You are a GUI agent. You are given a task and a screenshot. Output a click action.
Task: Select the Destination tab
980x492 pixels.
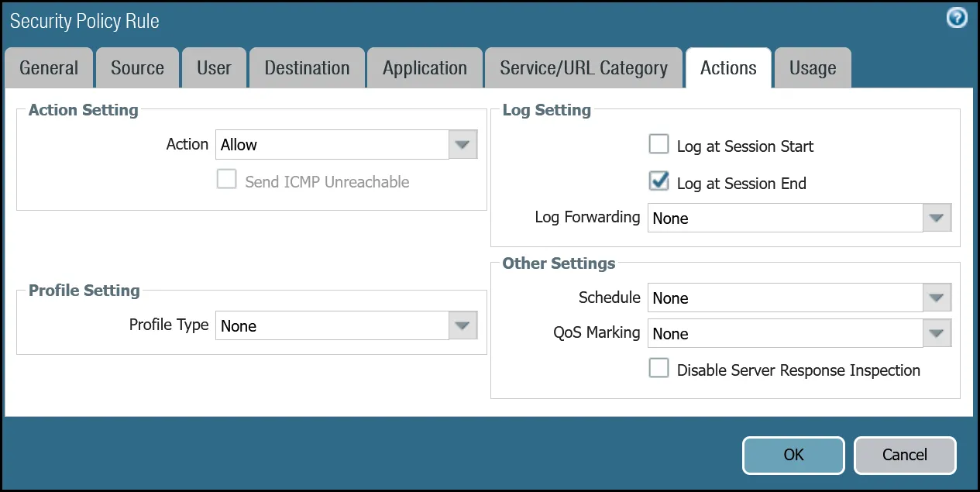[307, 67]
